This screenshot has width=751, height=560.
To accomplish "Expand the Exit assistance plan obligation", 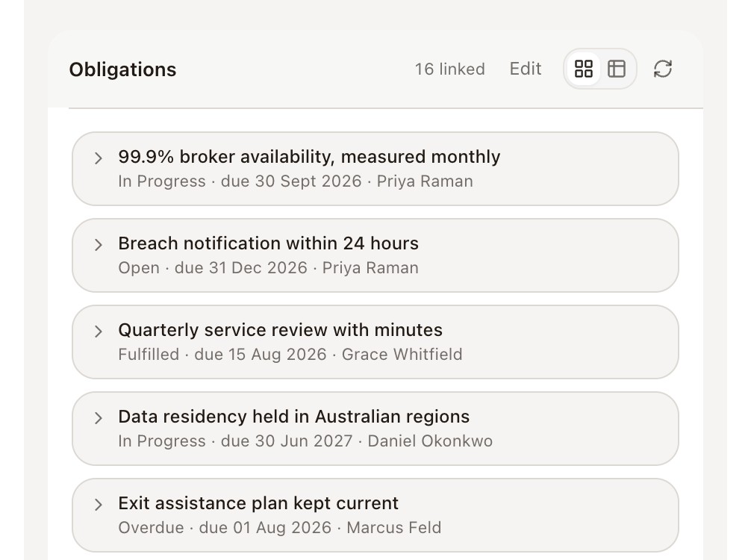I will coord(99,505).
